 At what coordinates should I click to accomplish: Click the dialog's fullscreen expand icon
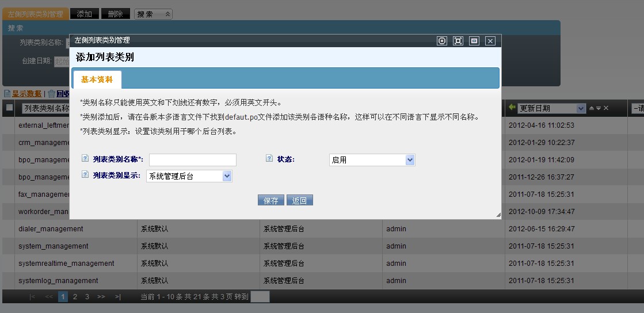458,41
